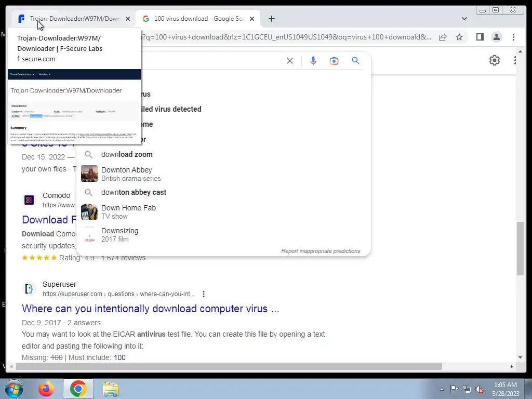Screen dimensions: 532x399
Task: Bookmark this page with the star icon
Action: (459, 37)
